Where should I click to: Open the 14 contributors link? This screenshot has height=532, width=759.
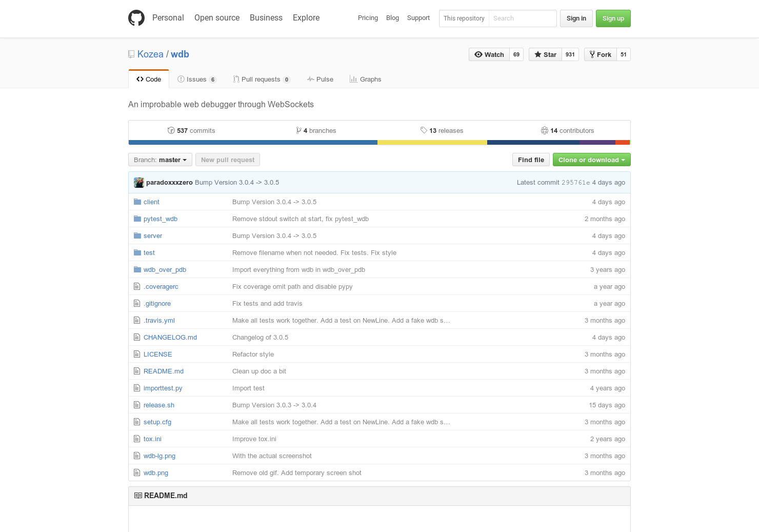pos(568,130)
